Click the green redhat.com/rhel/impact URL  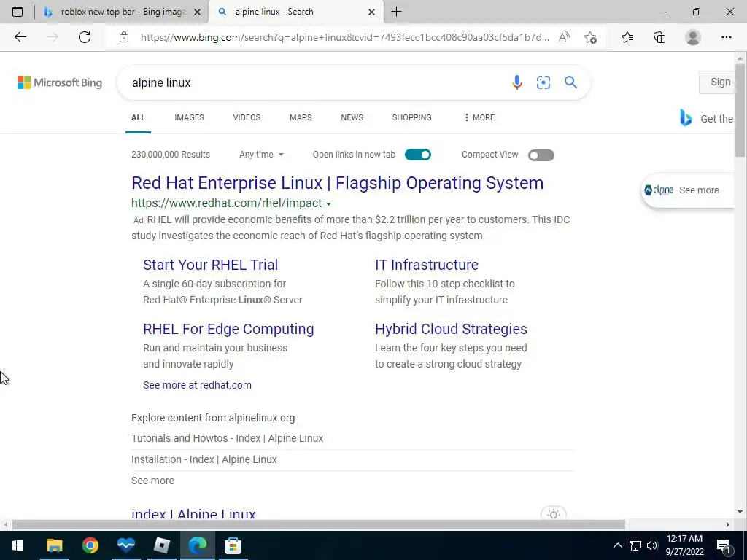pyautogui.click(x=227, y=203)
